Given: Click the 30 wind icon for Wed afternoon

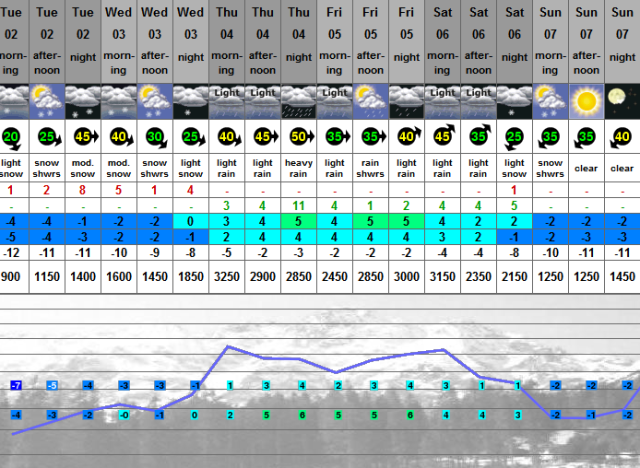Looking at the screenshot, I should 156,138.
